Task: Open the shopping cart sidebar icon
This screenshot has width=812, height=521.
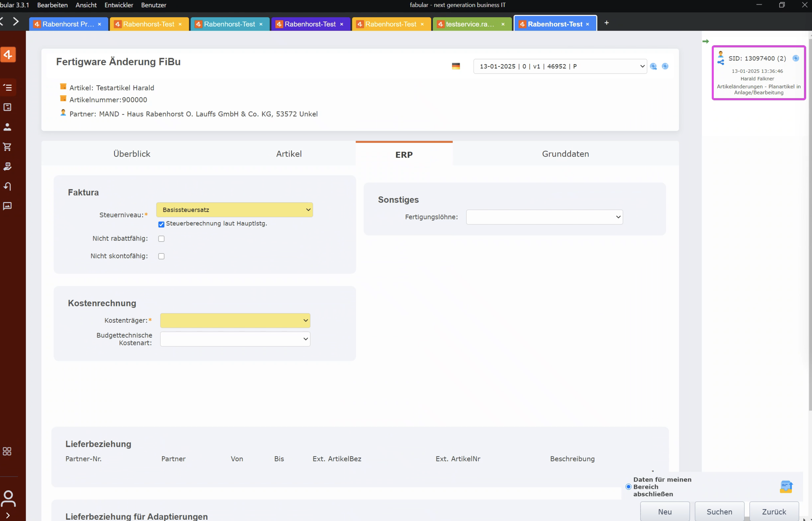Action: click(7, 147)
